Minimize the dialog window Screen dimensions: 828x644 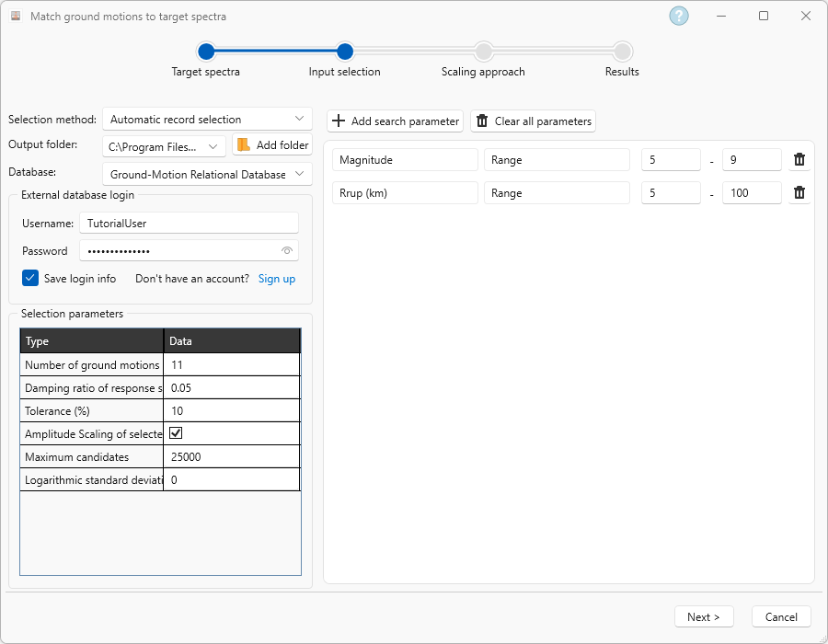[x=721, y=16]
